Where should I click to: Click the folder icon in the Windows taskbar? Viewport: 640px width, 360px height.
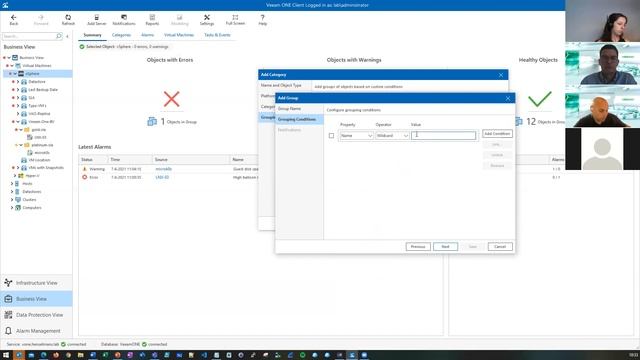80,355
